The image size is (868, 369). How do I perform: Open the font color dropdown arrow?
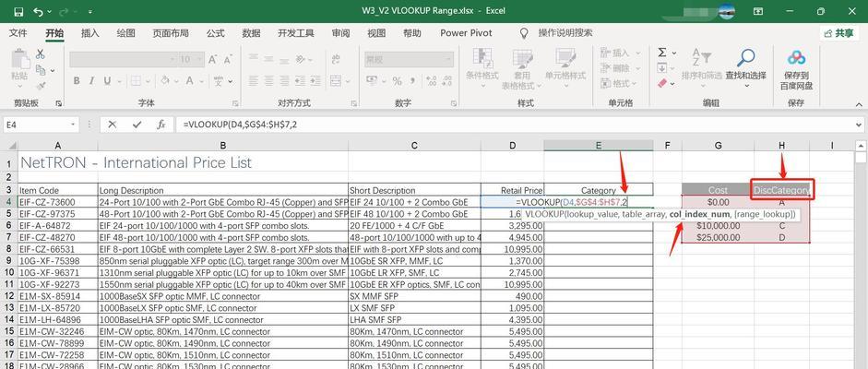click(200, 81)
